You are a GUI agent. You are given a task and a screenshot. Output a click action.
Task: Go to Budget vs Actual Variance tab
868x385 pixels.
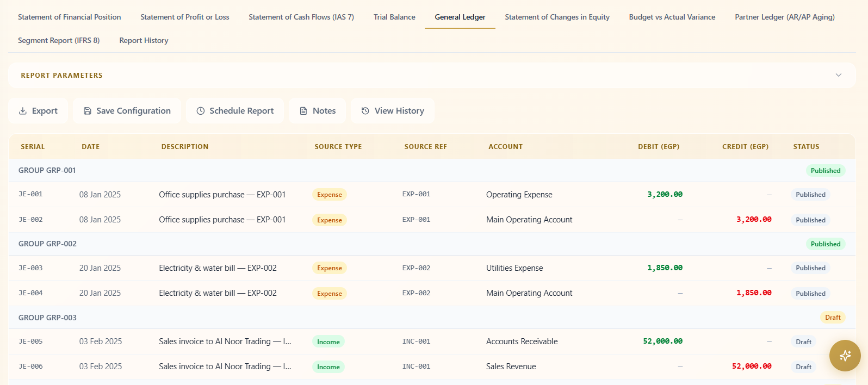[672, 17]
